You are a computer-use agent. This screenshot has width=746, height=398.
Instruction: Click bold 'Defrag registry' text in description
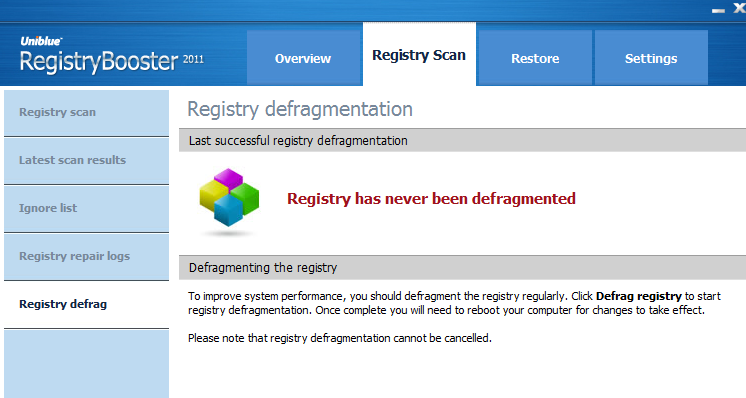pos(638,296)
